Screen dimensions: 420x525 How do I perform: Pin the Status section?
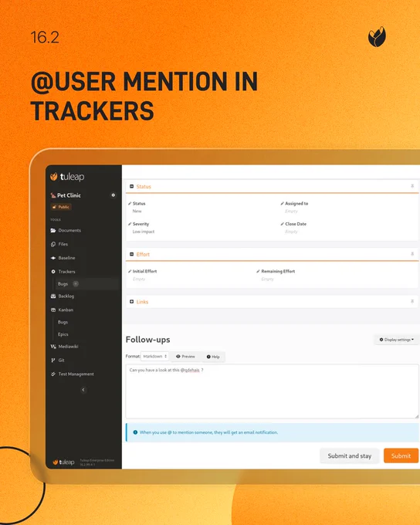412,186
